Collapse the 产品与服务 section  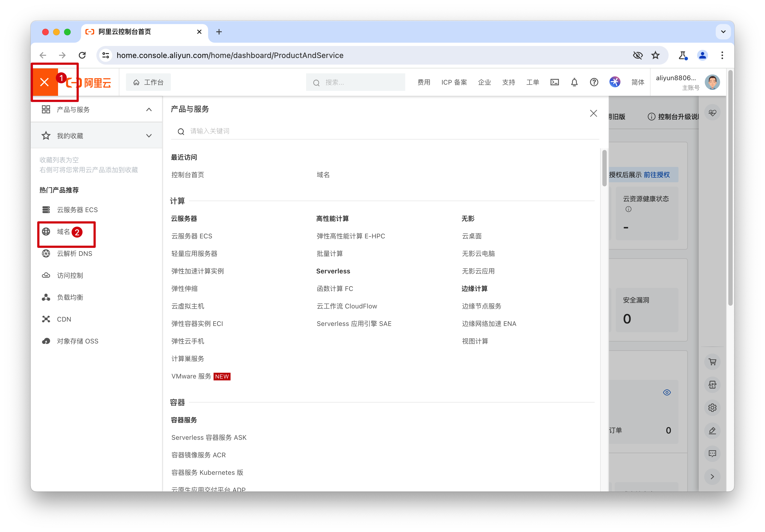[x=149, y=109]
